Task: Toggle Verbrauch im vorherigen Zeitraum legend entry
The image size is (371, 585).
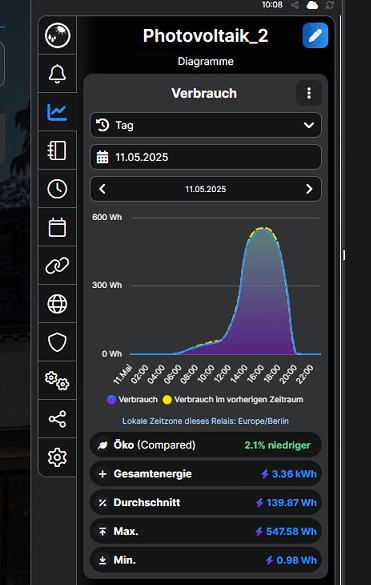Action: pyautogui.click(x=233, y=400)
